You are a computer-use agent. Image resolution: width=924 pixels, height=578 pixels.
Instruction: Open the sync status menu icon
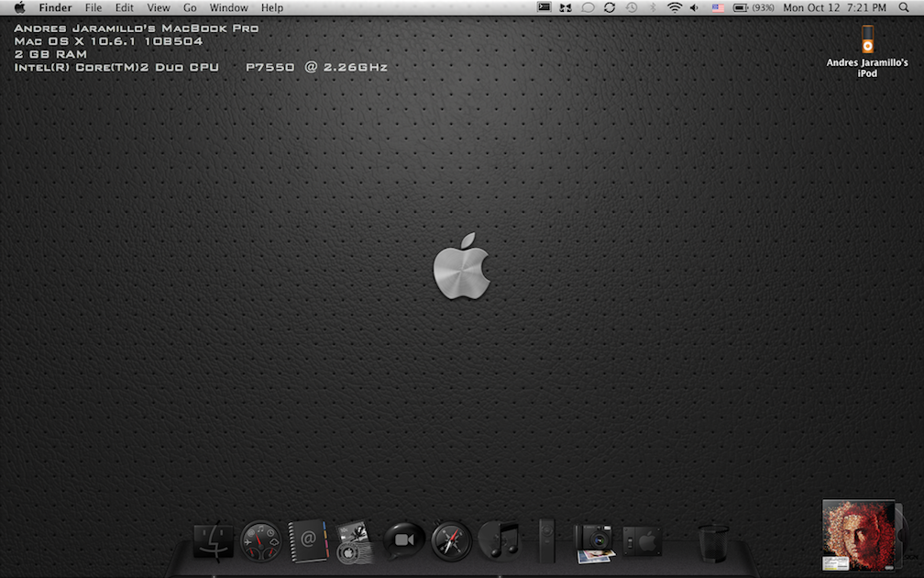click(x=610, y=7)
